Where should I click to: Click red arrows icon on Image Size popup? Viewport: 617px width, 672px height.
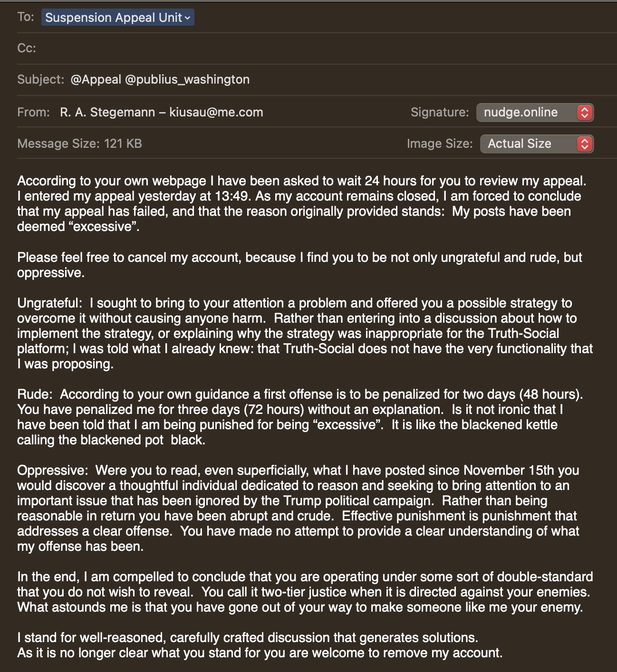[x=585, y=144]
